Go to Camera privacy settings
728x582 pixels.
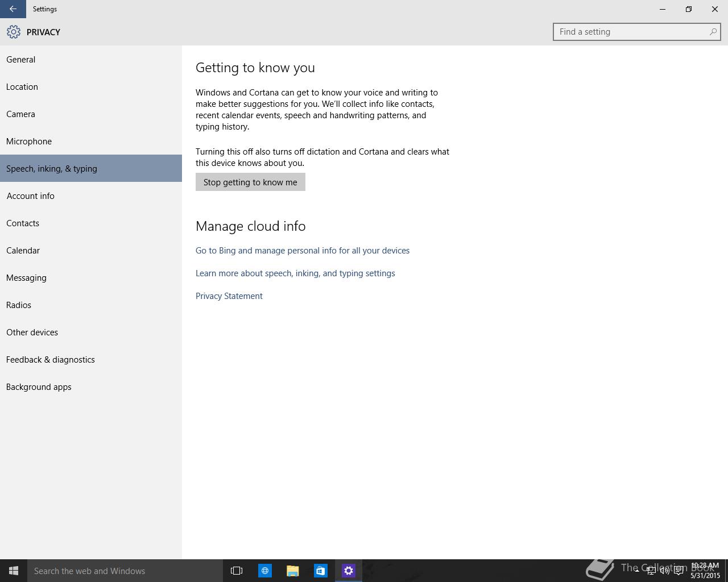91,114
